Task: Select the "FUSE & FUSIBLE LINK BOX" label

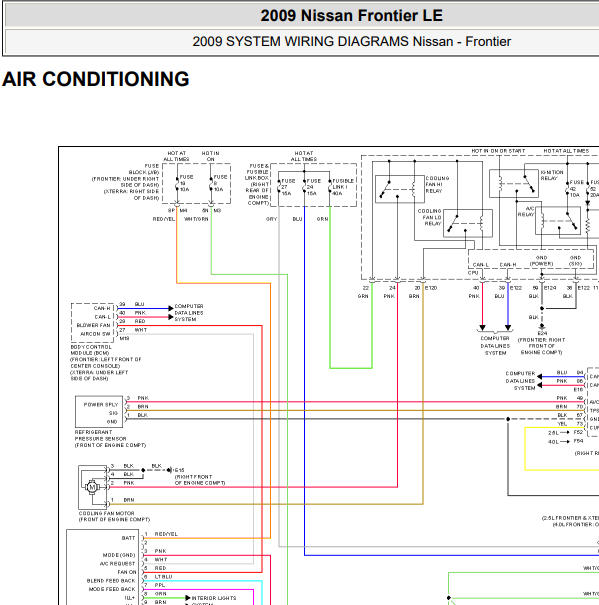Action: [x=257, y=172]
